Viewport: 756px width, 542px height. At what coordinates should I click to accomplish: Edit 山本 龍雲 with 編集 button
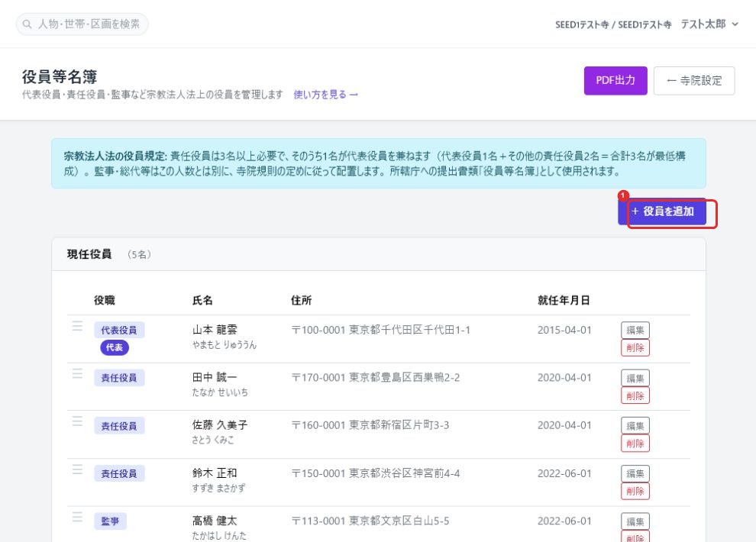pos(635,330)
